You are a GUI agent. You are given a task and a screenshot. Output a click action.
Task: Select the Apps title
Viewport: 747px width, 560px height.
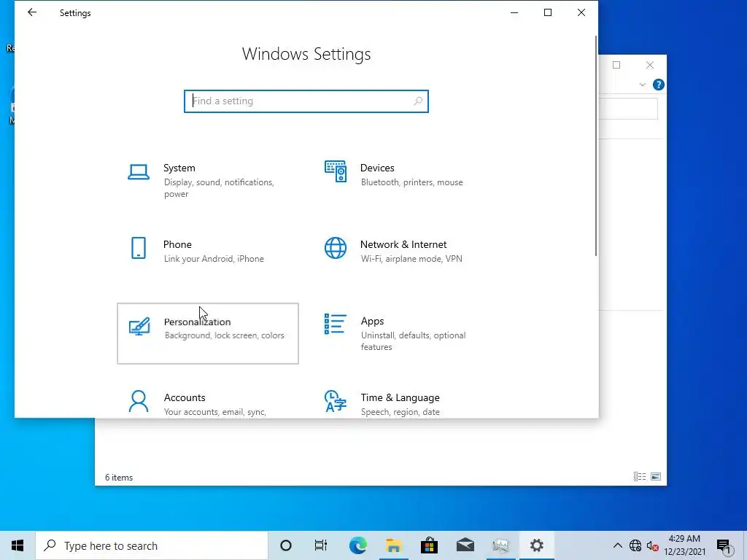(x=372, y=322)
